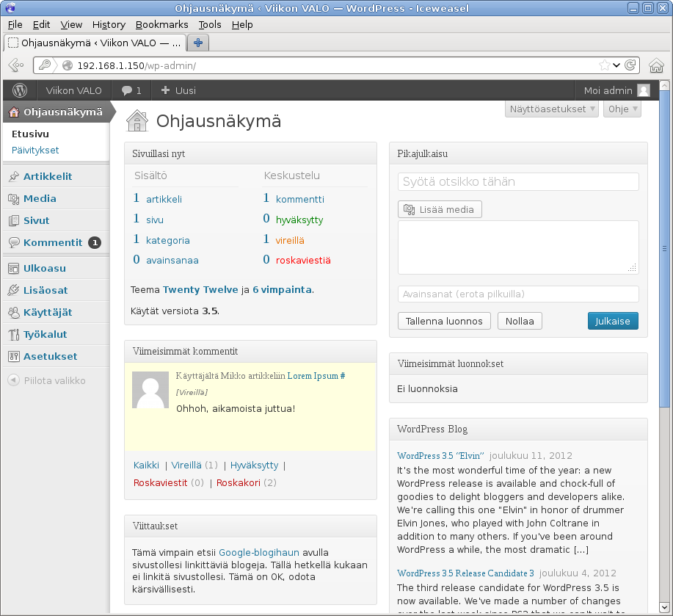Expand the Ohje help panel
673x616 pixels.
[x=622, y=109]
